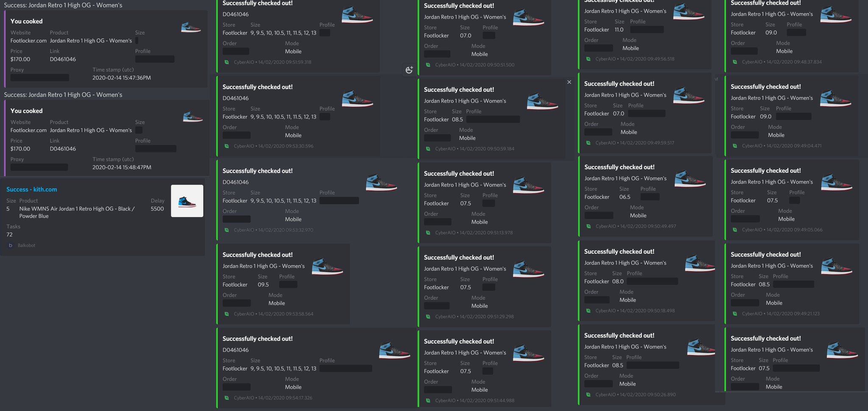Click CyberAIO icon beside timestamp 09:50:59.184
This screenshot has height=411, width=868.
428,149
